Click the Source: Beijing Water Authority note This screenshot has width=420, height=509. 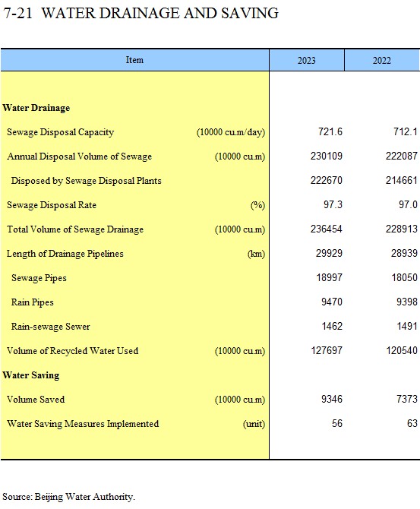point(68,497)
